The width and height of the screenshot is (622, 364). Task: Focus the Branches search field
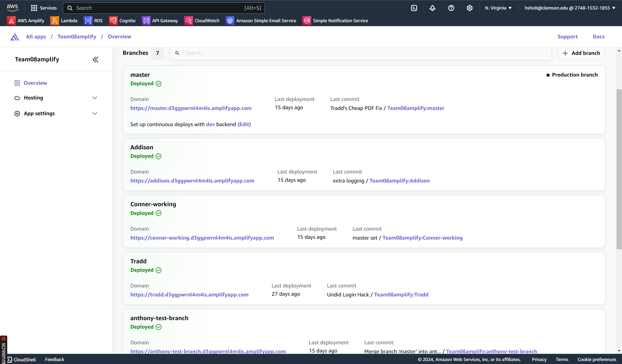click(x=360, y=53)
